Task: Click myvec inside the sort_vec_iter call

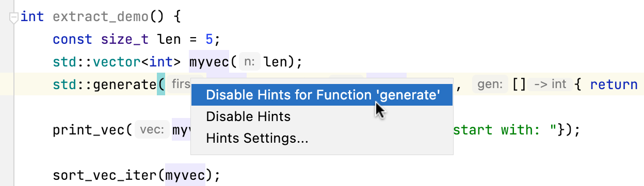Action: pos(185,175)
